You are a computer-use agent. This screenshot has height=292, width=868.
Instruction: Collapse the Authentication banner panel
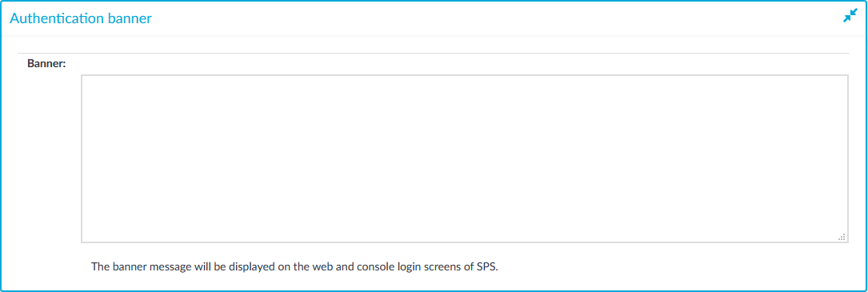849,17
